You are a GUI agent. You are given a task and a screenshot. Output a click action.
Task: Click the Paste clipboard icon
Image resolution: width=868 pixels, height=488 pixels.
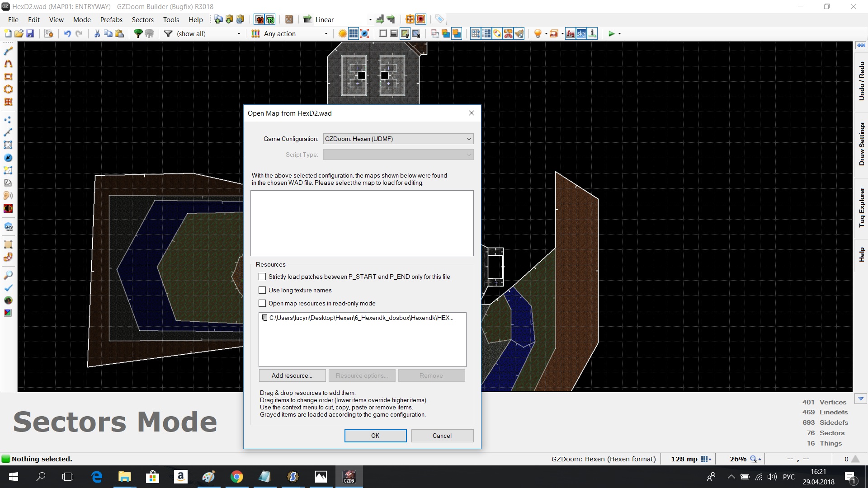119,33
